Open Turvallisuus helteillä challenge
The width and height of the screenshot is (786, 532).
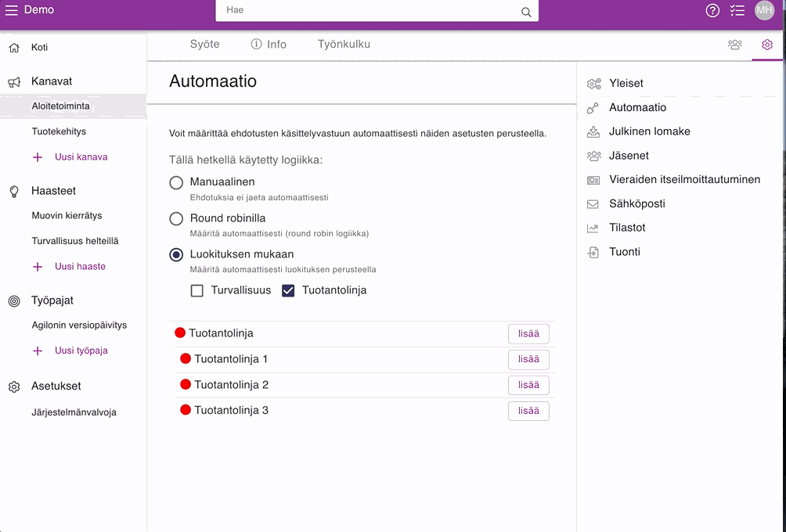point(75,241)
